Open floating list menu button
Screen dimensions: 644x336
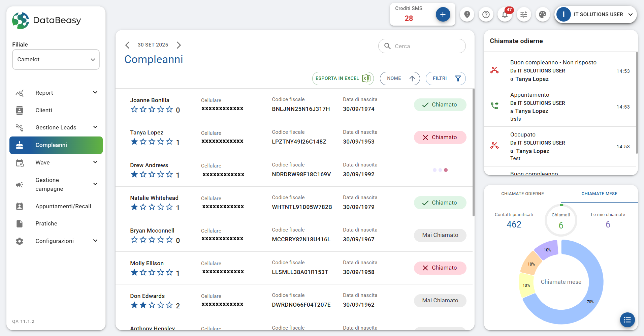(627, 320)
